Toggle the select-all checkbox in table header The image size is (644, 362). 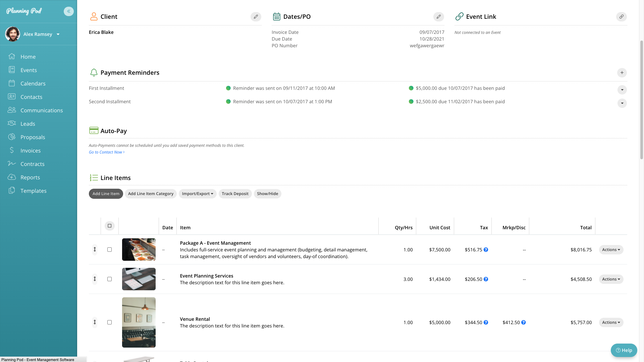109,226
